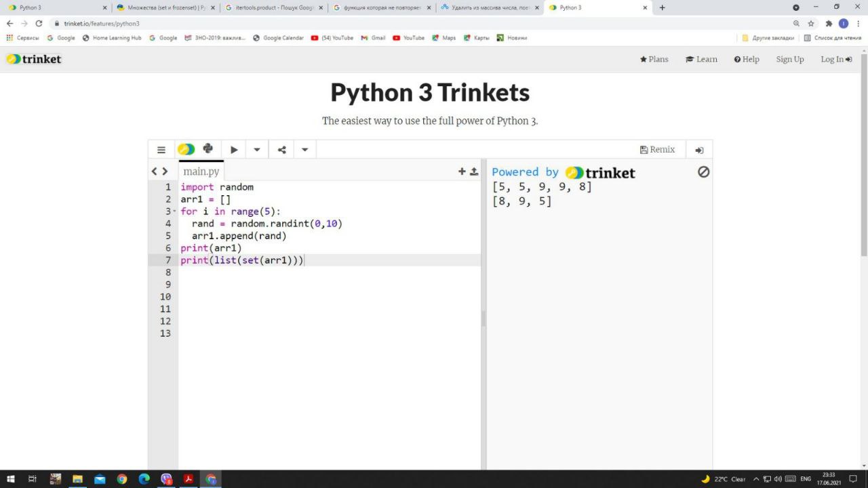Click the Python logo icon in the editor toolbar
The width and height of the screenshot is (868, 488).
click(x=208, y=149)
